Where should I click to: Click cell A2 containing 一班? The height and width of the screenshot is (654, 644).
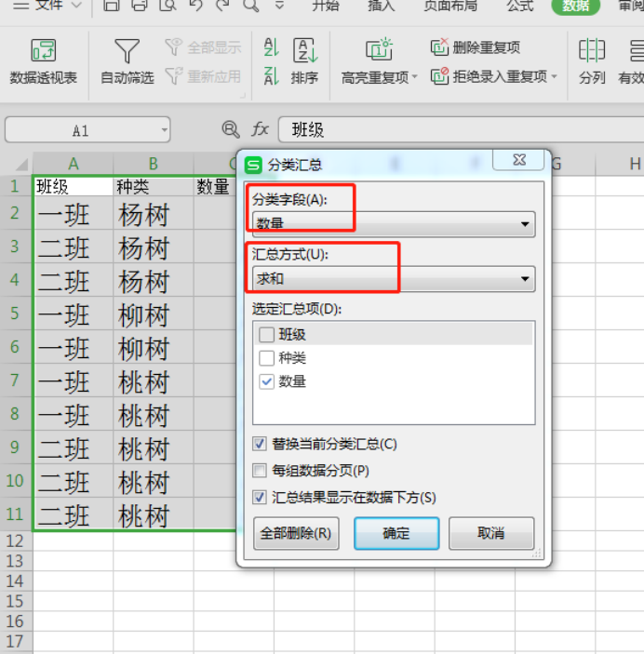73,213
